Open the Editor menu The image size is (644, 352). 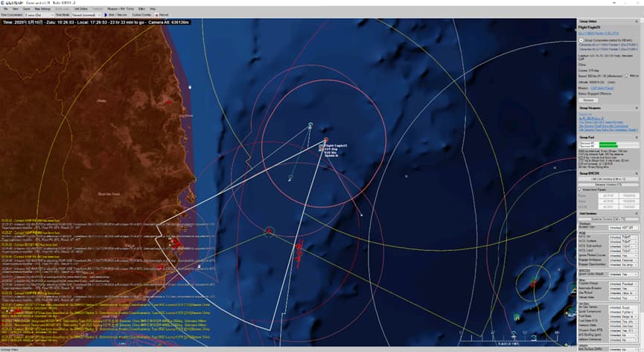141,9
